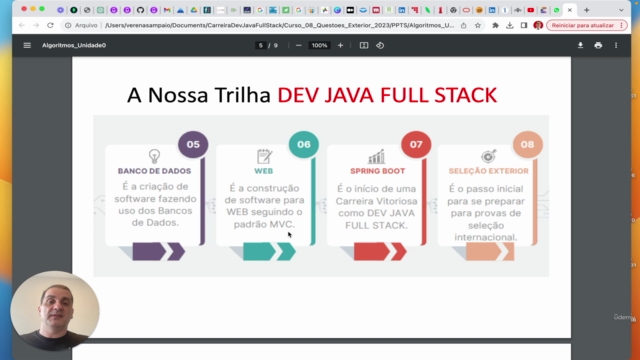The height and width of the screenshot is (360, 640).
Task: Open the Chrome profile avatar menu
Action: tap(538, 25)
